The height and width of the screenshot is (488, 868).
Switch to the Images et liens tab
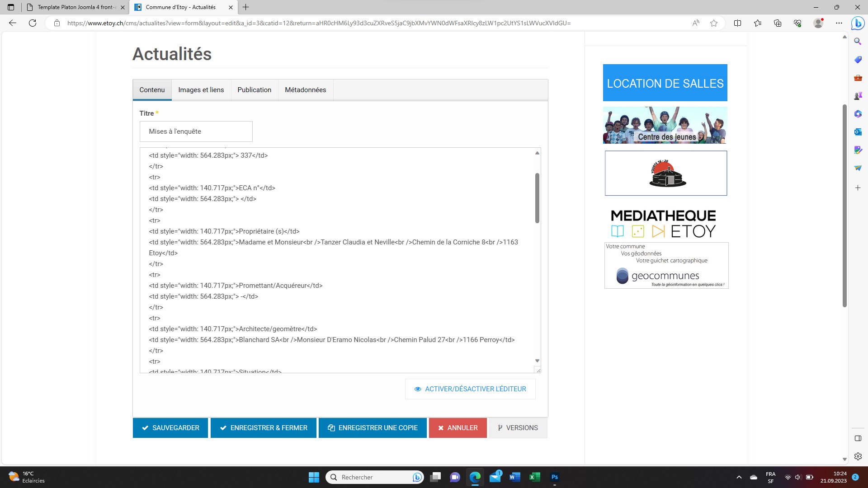click(201, 90)
